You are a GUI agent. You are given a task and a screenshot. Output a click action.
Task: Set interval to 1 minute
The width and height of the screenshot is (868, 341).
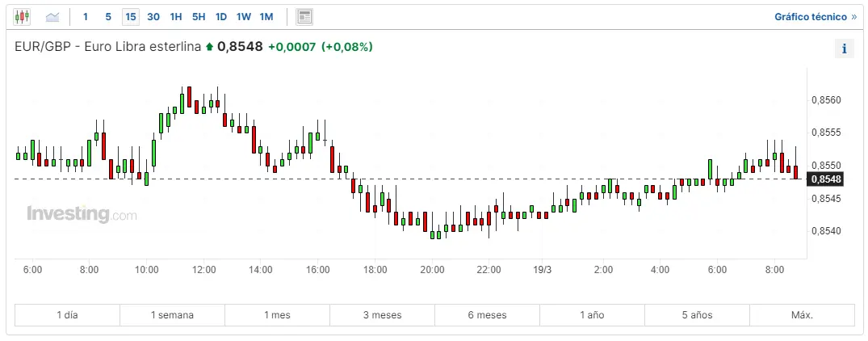pos(86,17)
